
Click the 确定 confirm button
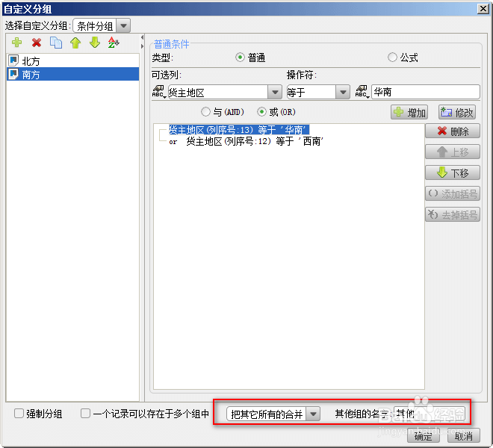click(424, 436)
